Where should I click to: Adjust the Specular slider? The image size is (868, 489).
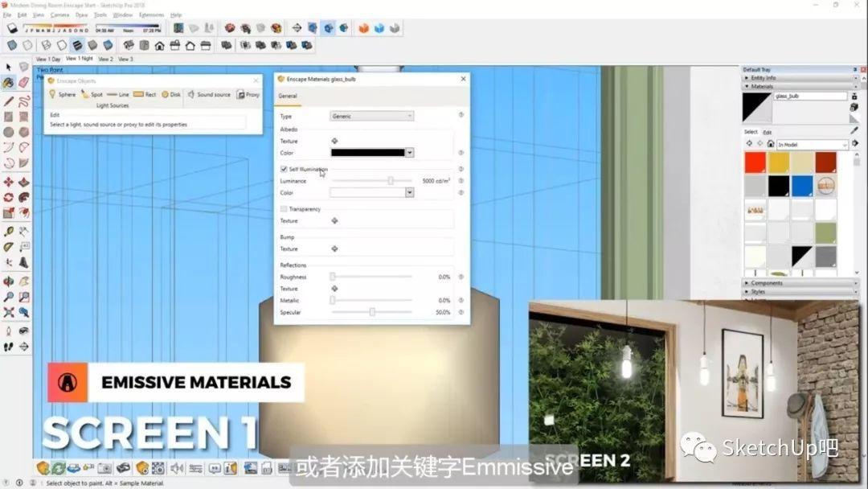[x=372, y=312]
